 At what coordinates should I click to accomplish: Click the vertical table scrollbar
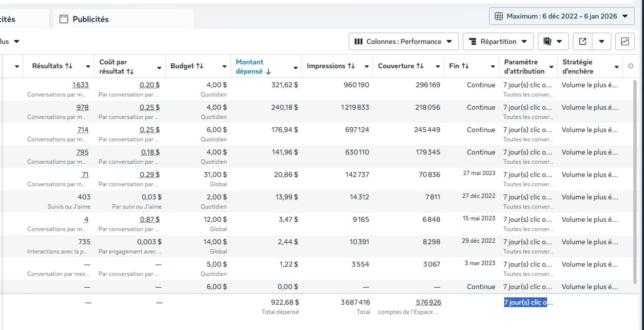(634, 180)
